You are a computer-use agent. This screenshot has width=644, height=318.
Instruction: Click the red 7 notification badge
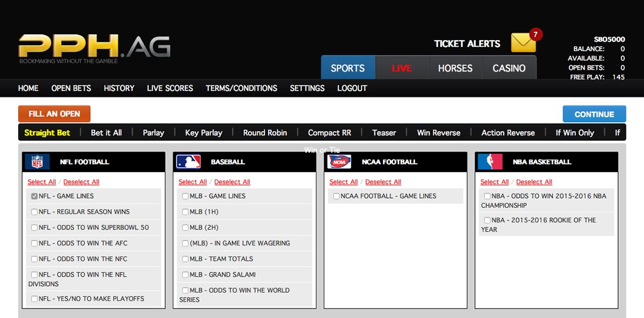click(x=536, y=35)
